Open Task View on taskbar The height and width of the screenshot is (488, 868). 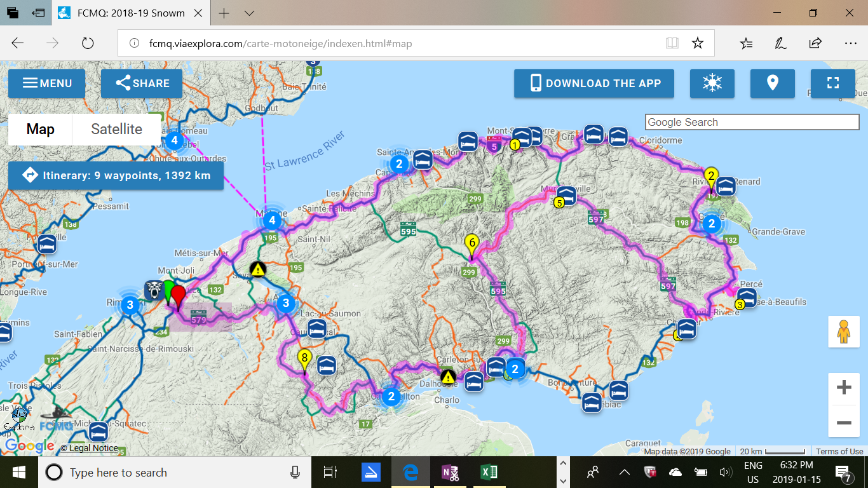point(330,472)
